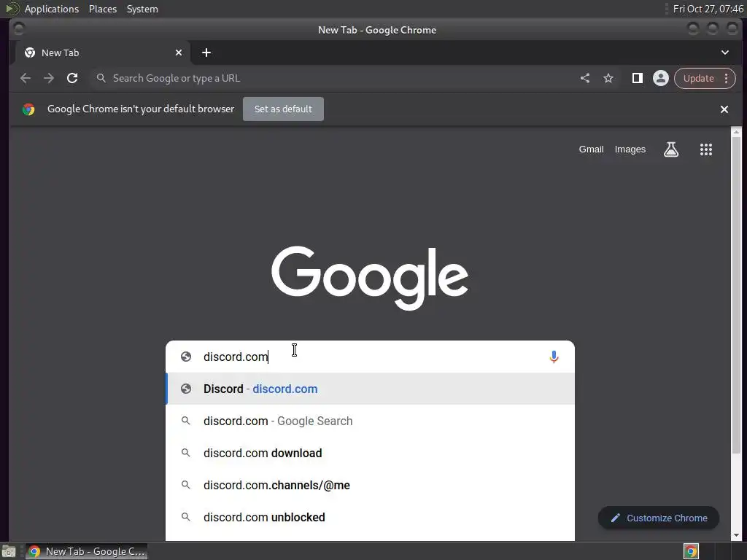The image size is (747, 560).
Task: Click the show desktop icon in bottom panel
Action: 9,551
